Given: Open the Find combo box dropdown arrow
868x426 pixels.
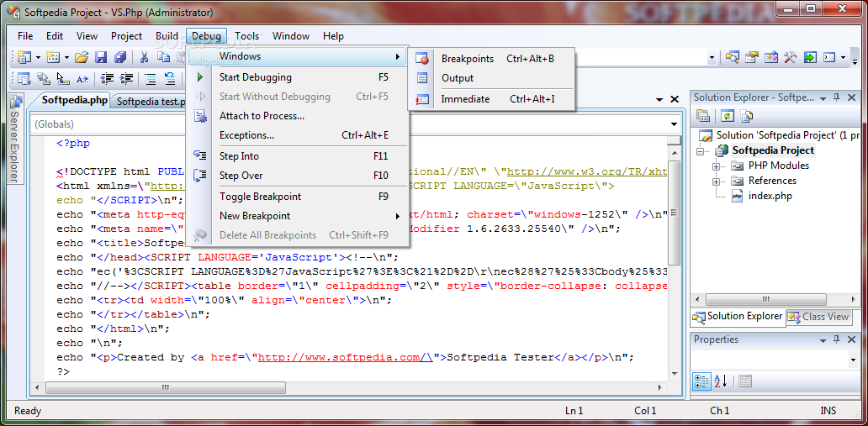Looking at the screenshot, I should point(712,57).
